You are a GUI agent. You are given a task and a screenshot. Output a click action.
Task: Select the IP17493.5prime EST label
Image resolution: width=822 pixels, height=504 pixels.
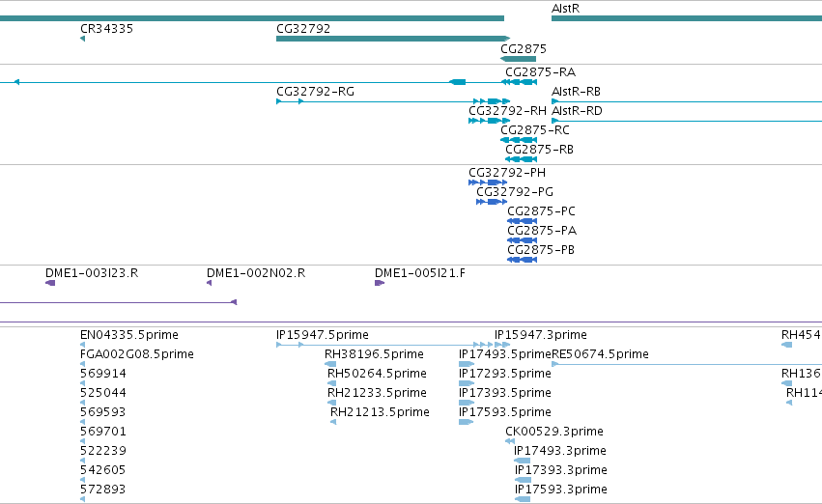pos(505,354)
